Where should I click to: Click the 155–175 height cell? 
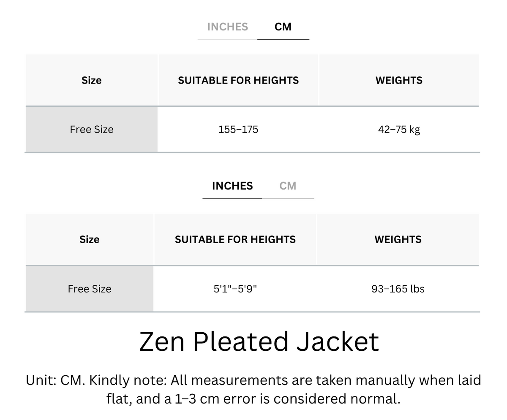(x=238, y=129)
